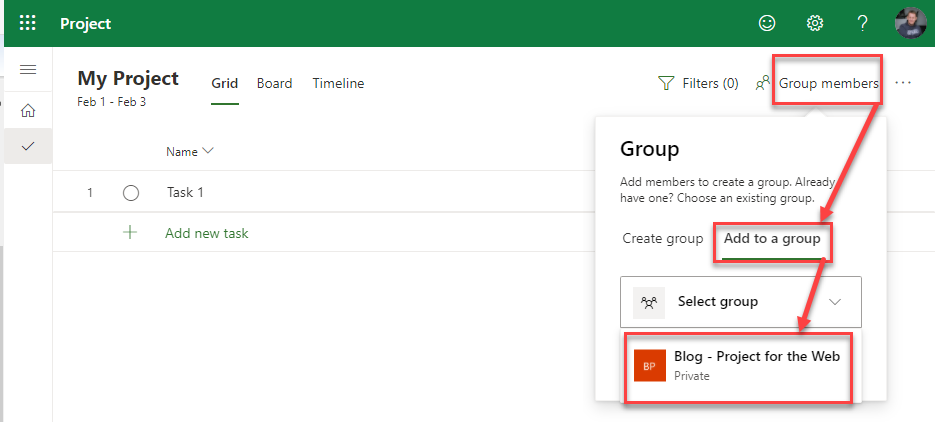
Task: Click the checkmark icon in the sidebar
Action: click(28, 146)
